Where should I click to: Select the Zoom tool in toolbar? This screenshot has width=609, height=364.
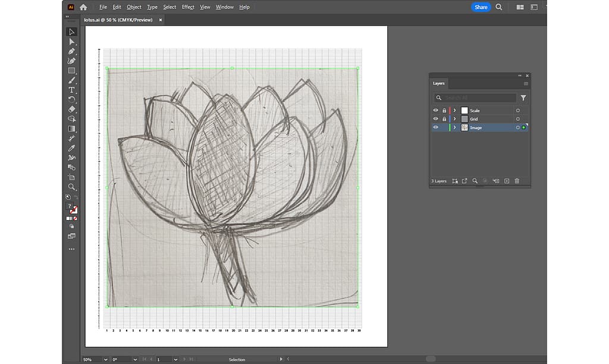click(x=72, y=187)
